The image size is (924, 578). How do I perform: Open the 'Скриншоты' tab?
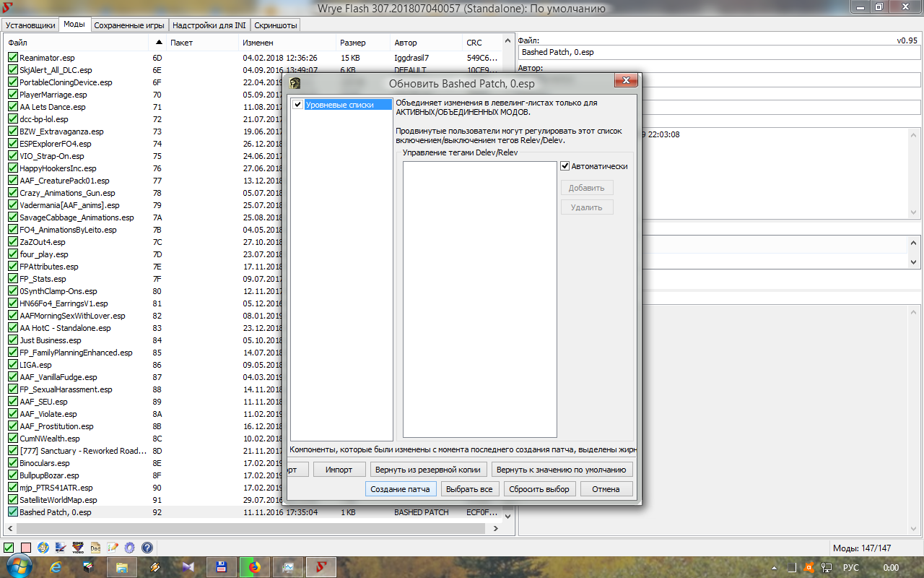pos(276,25)
